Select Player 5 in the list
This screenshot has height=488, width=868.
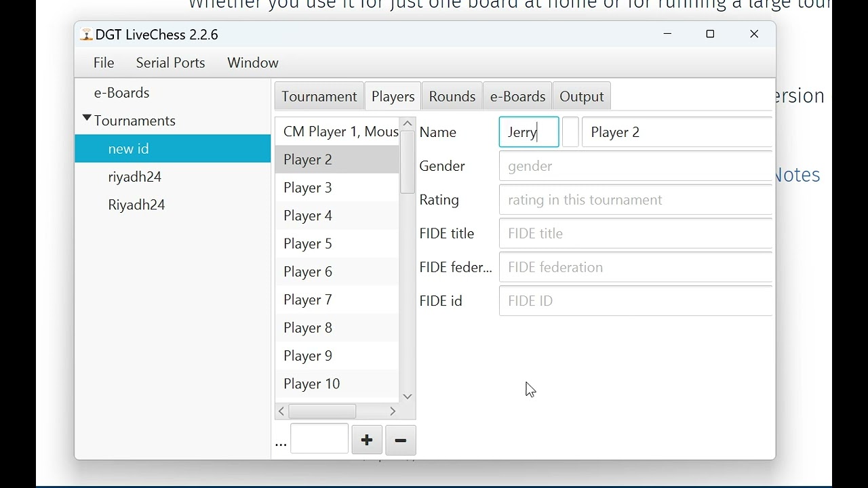click(x=337, y=244)
